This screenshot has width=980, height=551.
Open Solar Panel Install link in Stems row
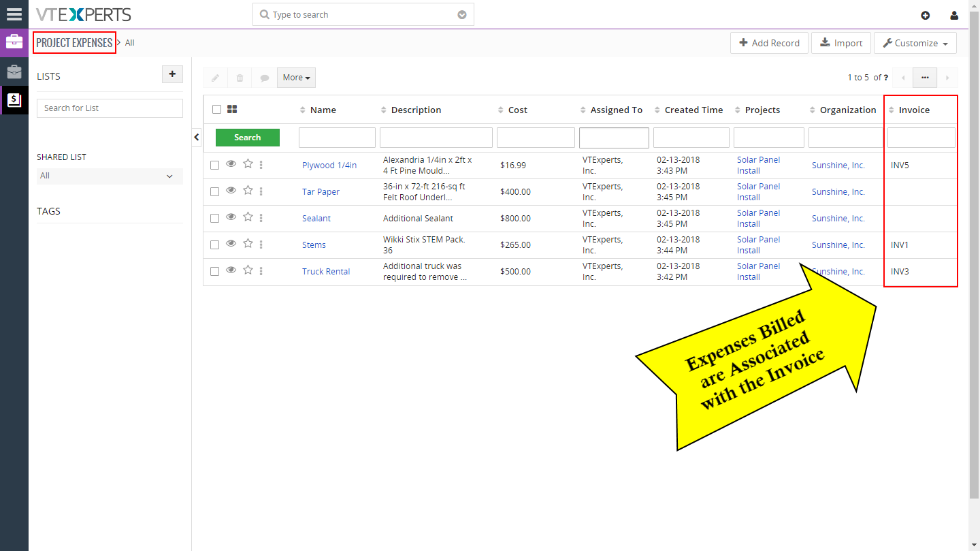758,245
